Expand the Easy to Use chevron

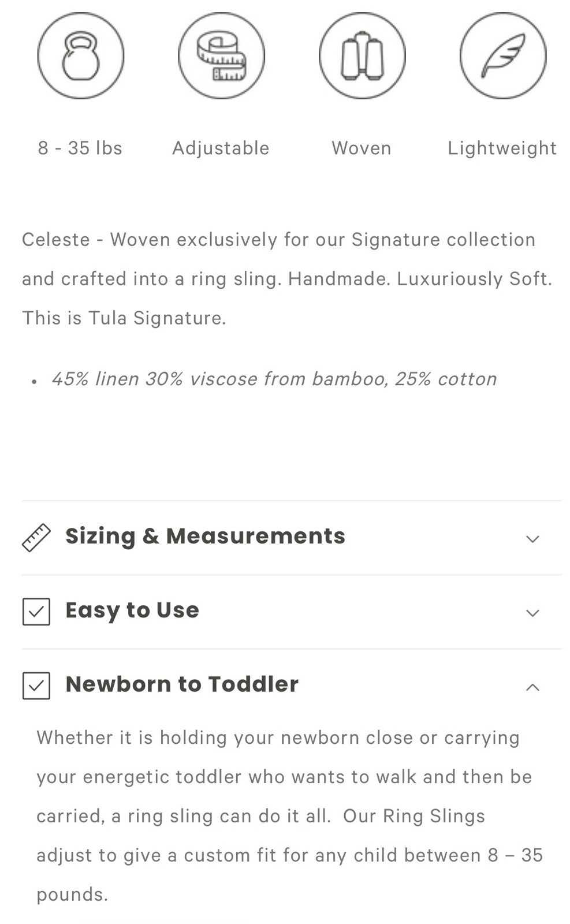pyautogui.click(x=532, y=613)
